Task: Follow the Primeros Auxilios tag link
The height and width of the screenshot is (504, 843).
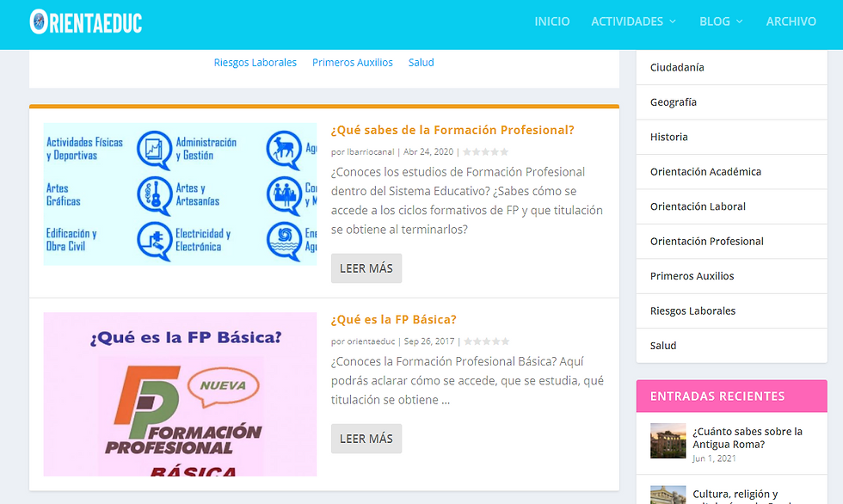Action: (352, 62)
